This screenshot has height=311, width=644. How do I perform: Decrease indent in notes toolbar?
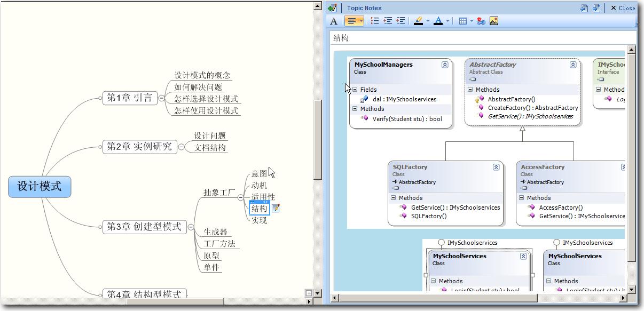(388, 21)
